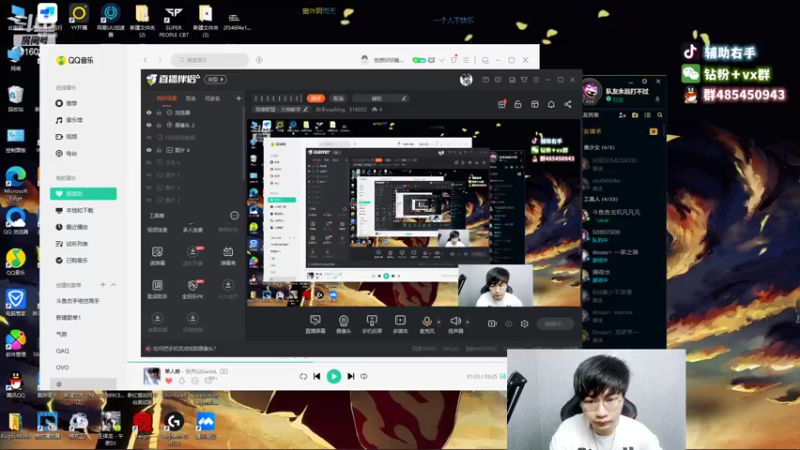
Task: Expand the chevron dropdown in QQ音乐 title bar
Action: (442, 60)
